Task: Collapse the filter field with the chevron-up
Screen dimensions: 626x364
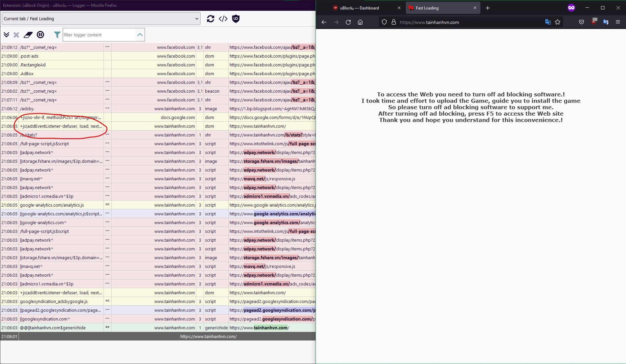Action: point(140,34)
